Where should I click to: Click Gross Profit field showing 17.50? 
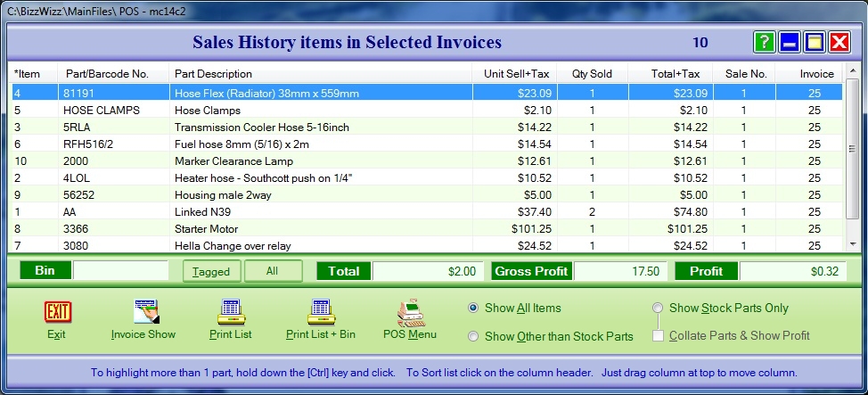[x=622, y=271]
